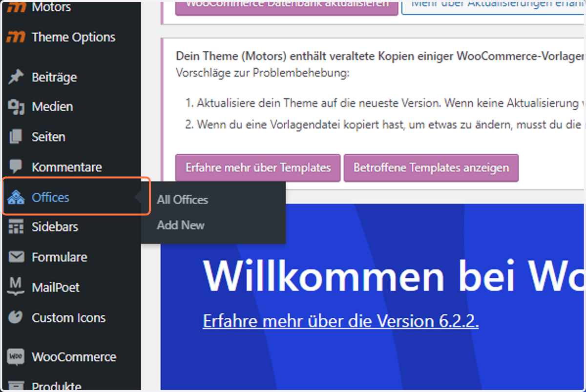Viewport: 586px width, 392px height.
Task: Click the Offices houses icon
Action: point(16,198)
